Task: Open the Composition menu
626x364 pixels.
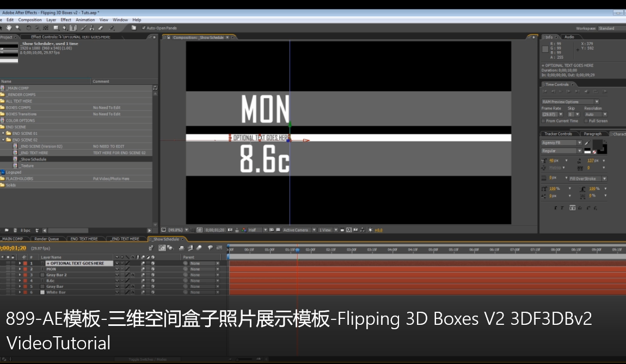Action: (x=30, y=20)
